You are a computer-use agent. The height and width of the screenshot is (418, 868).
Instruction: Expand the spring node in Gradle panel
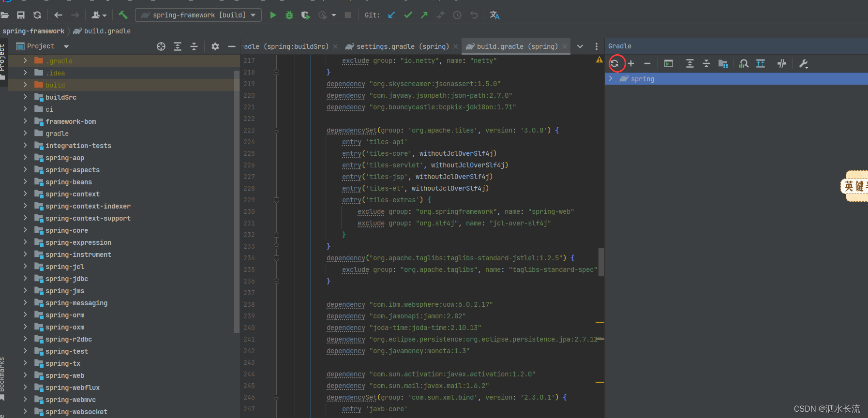point(611,78)
